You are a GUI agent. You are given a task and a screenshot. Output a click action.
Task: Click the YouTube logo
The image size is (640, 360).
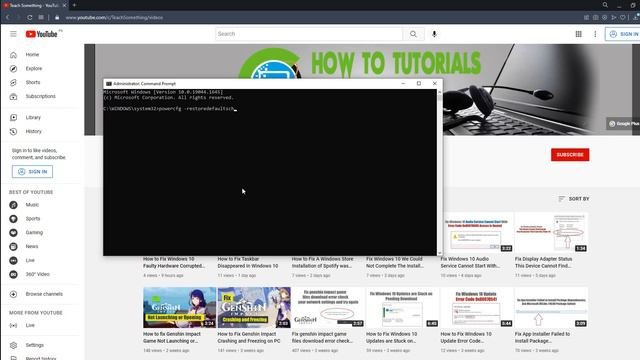tap(42, 34)
